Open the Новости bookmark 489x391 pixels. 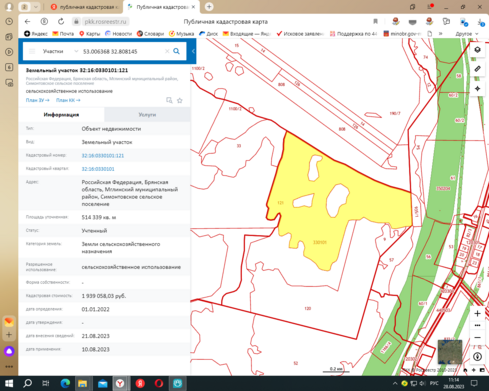[x=118, y=34]
